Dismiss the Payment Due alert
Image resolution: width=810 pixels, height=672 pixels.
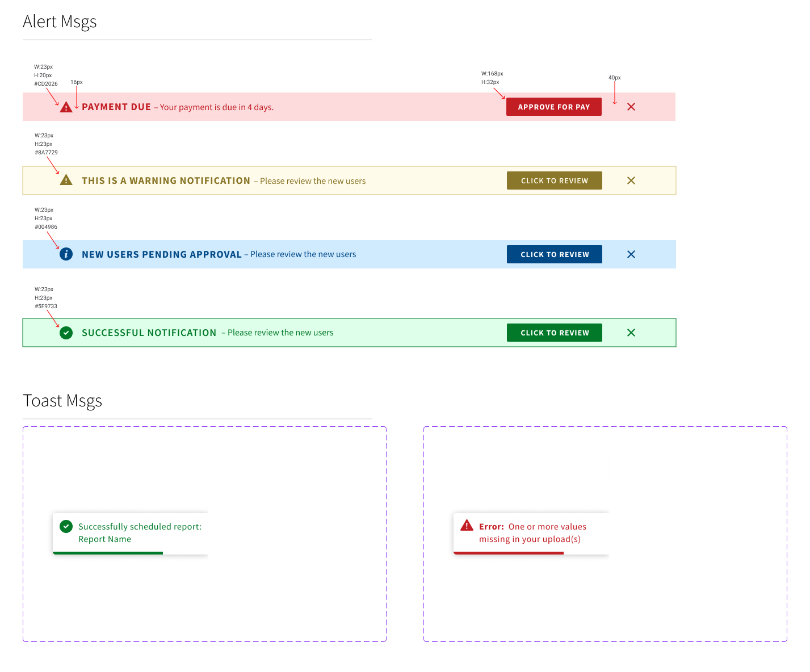click(631, 107)
